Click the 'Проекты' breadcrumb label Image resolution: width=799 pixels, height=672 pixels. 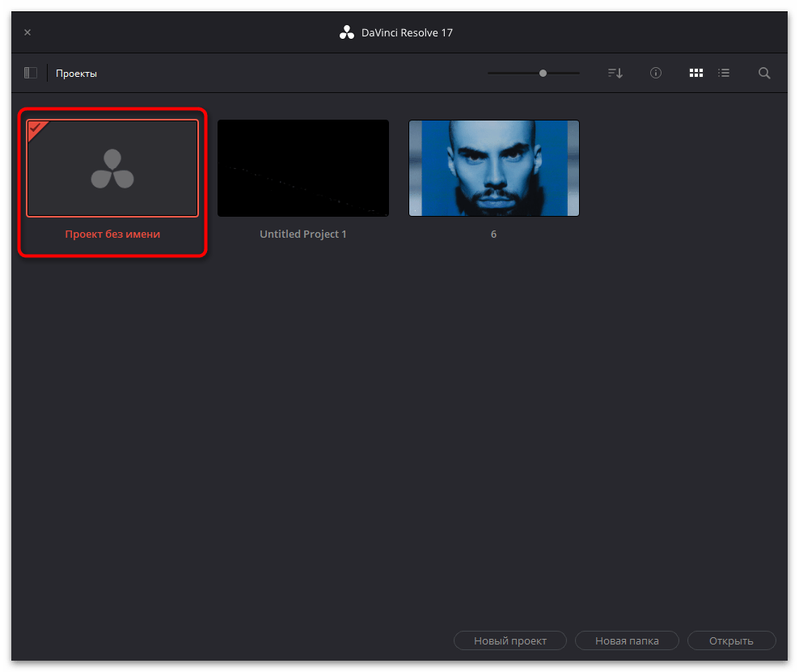tap(76, 74)
